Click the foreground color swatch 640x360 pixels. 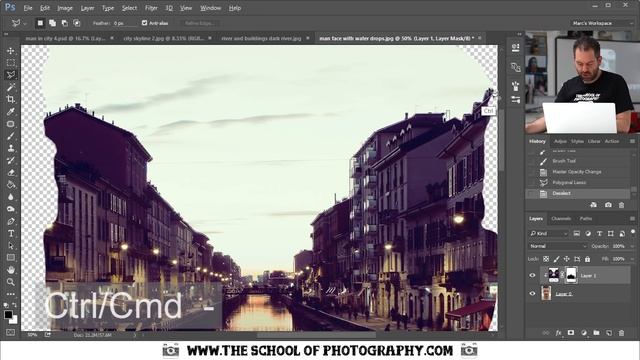(8, 314)
